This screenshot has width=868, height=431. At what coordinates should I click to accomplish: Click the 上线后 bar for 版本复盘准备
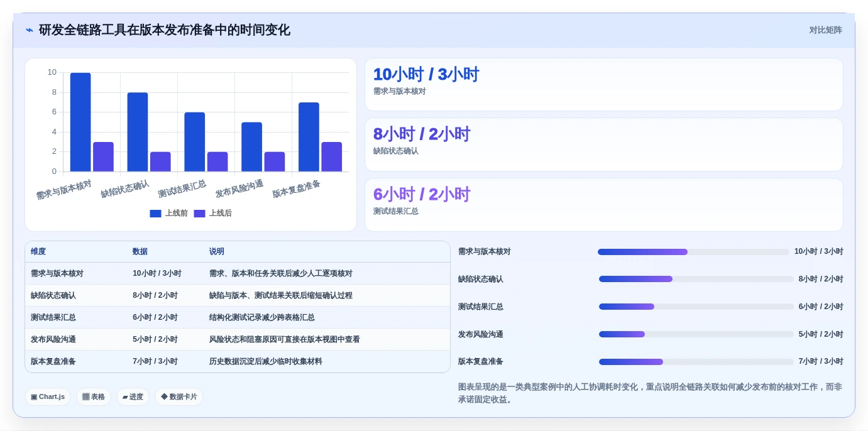[332, 156]
